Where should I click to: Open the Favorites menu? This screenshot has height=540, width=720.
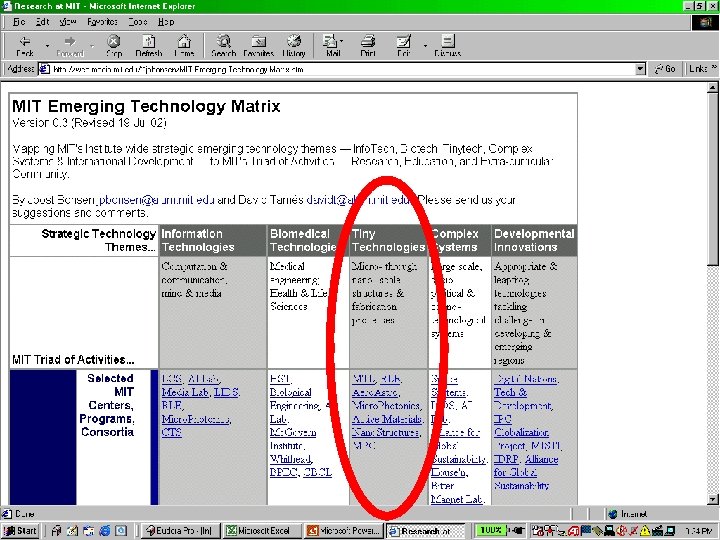point(102,22)
